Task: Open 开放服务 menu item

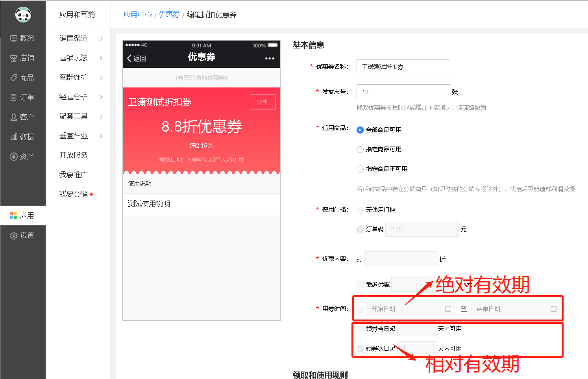Action: (74, 155)
